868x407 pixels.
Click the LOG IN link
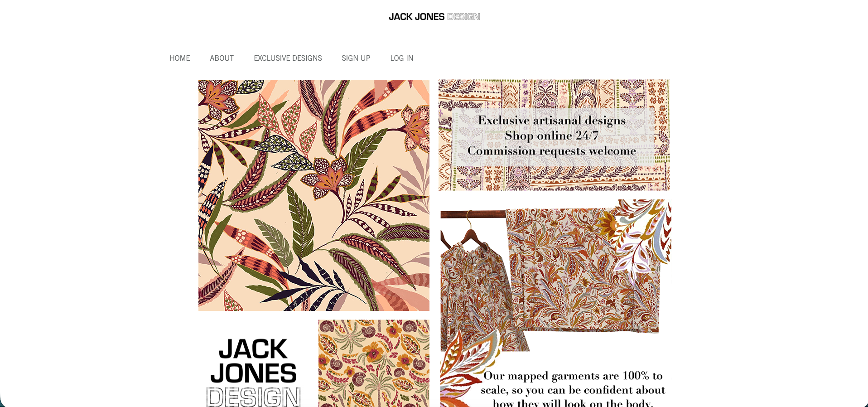402,58
